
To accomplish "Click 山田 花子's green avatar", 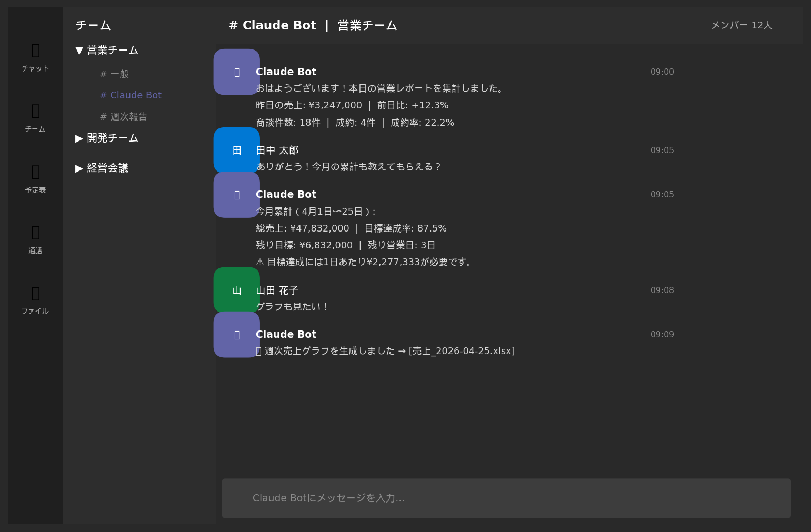I will click(x=236, y=290).
